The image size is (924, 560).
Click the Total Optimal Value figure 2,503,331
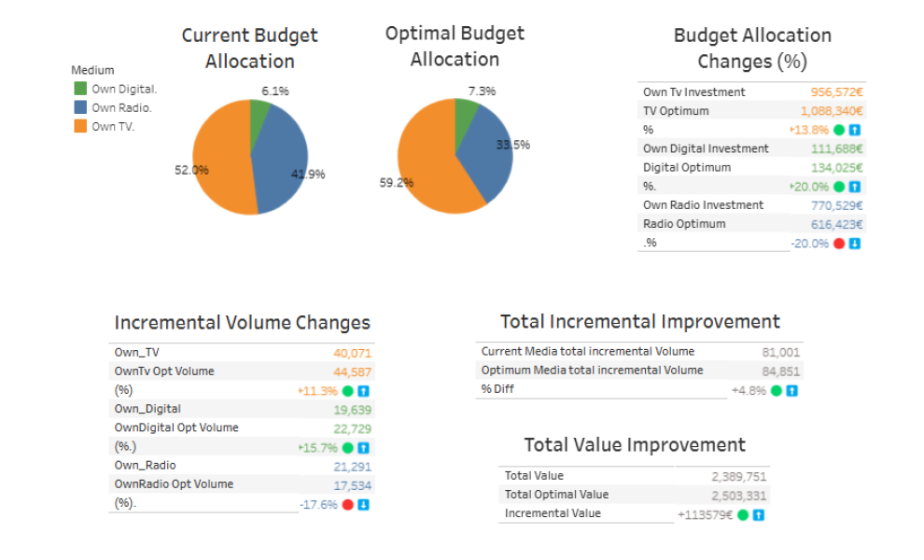tap(739, 496)
